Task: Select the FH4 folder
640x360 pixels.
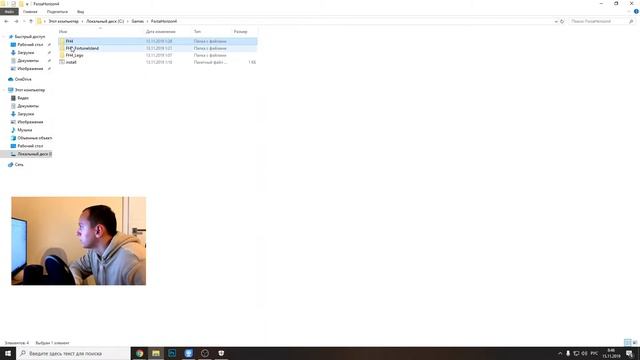Action: coord(158,41)
